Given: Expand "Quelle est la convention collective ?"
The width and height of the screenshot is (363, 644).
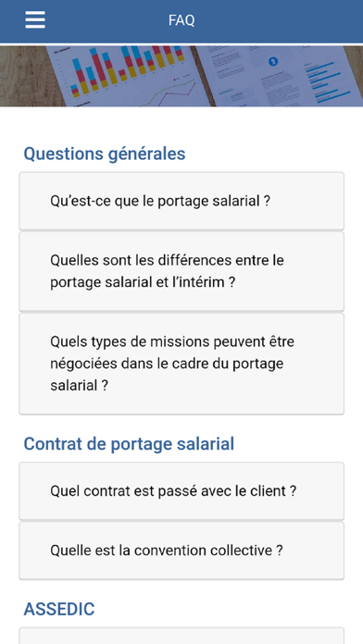Looking at the screenshot, I should (181, 551).
